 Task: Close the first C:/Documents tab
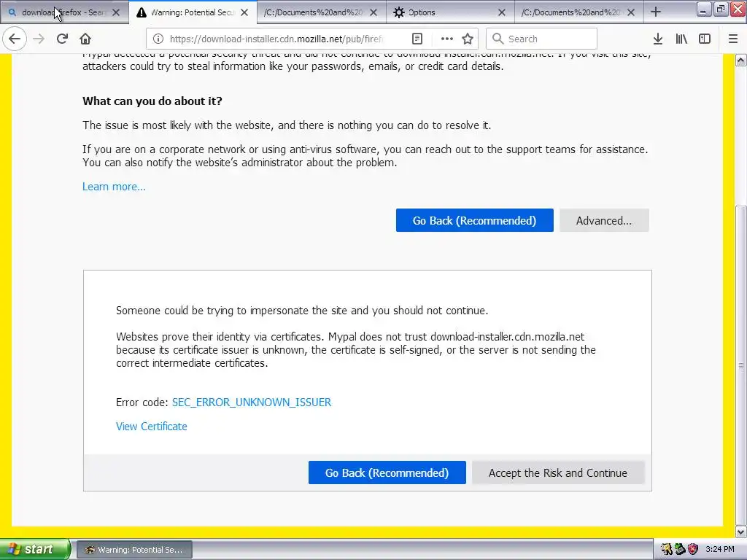(373, 12)
